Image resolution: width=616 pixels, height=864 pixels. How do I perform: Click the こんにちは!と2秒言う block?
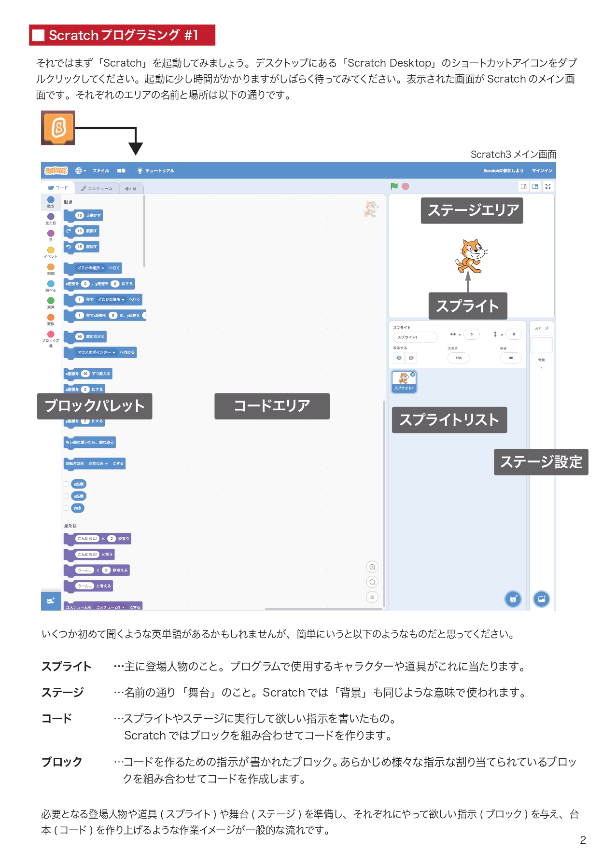point(97,539)
